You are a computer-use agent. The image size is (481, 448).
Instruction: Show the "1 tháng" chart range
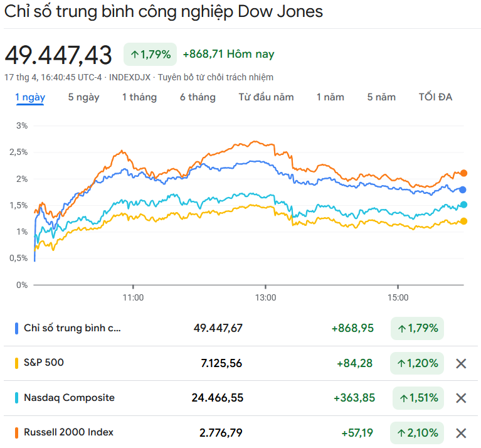pyautogui.click(x=139, y=97)
